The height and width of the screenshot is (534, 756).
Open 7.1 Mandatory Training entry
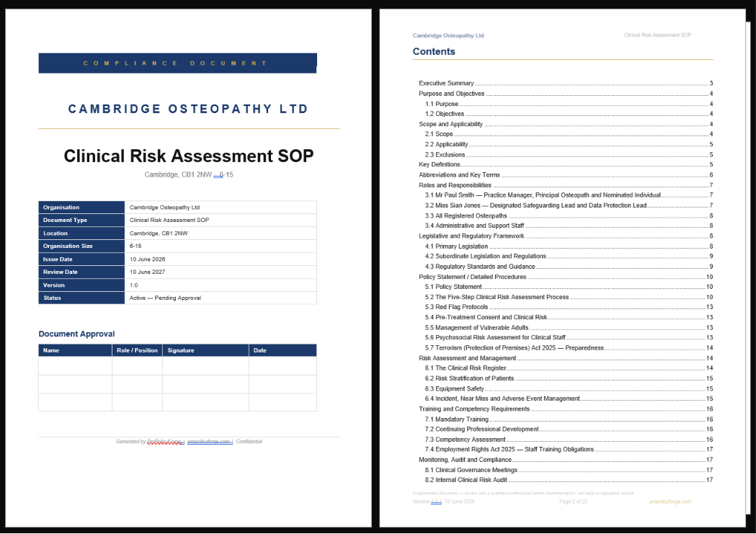[569, 419]
